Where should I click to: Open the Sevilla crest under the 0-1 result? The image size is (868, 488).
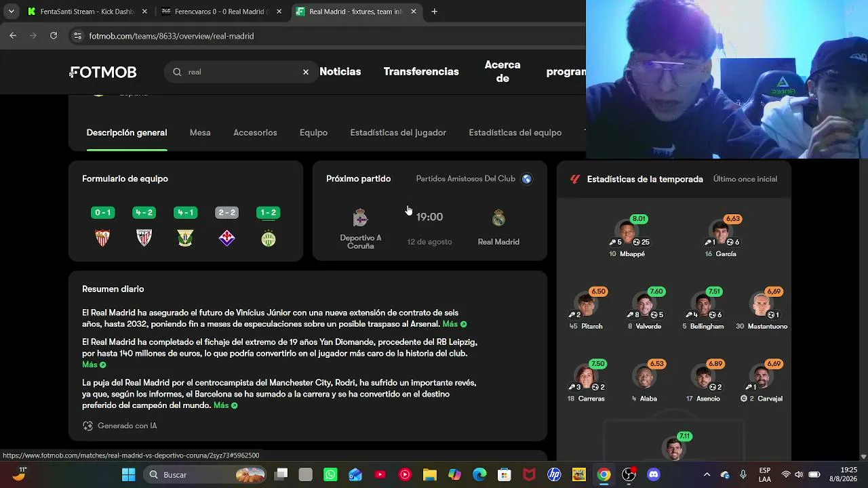(103, 238)
